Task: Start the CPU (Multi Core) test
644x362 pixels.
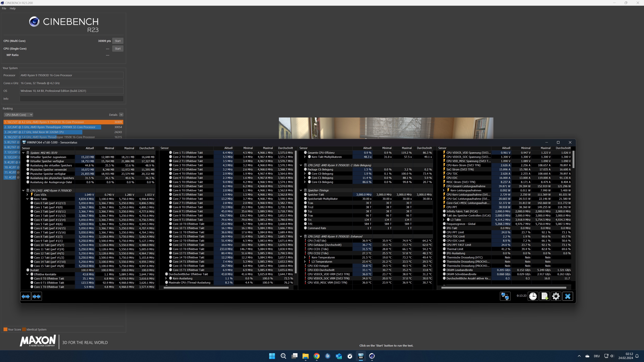Action: click(118, 41)
